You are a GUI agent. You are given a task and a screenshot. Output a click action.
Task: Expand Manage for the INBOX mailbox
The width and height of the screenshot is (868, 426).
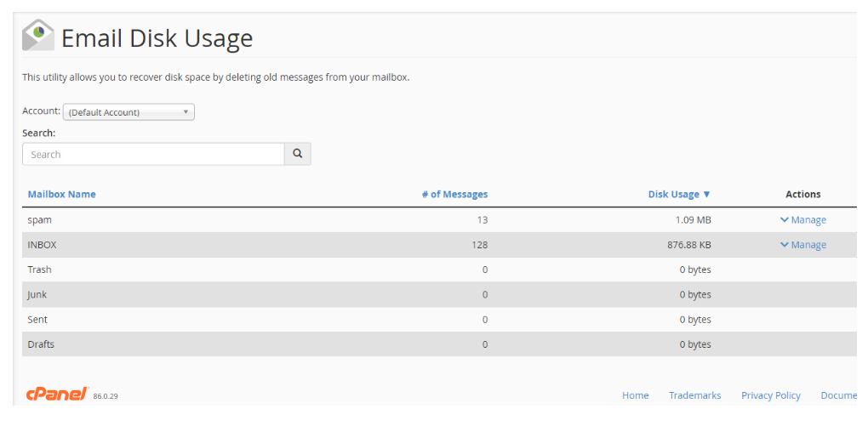802,245
